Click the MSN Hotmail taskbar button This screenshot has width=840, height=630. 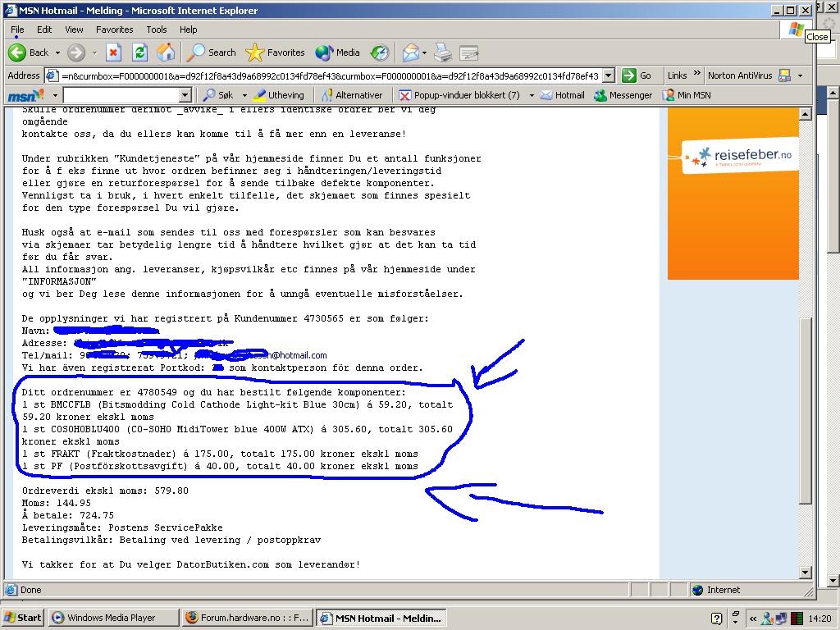coord(381,618)
